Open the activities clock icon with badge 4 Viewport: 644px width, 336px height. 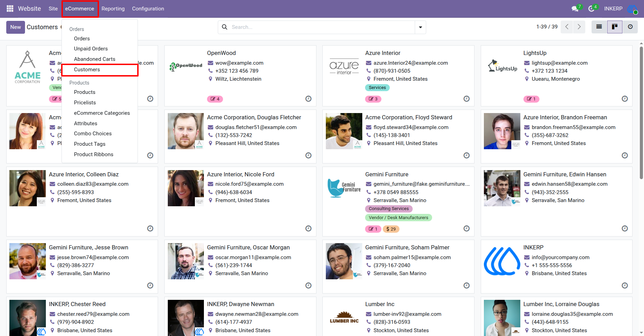tap(592, 8)
